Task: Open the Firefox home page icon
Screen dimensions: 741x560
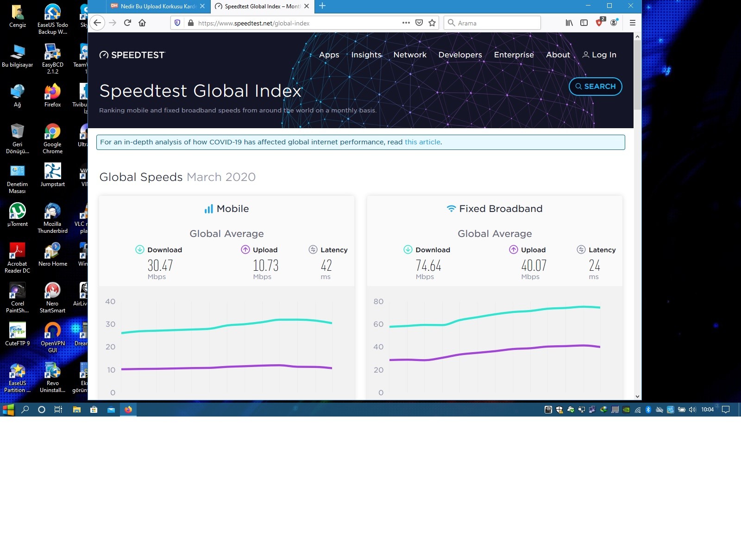Action: click(142, 23)
